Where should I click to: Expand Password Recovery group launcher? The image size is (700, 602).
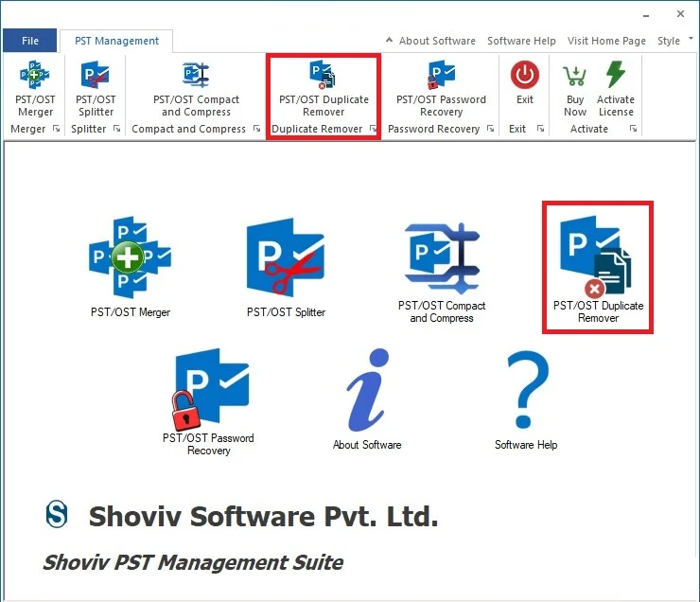(x=491, y=129)
